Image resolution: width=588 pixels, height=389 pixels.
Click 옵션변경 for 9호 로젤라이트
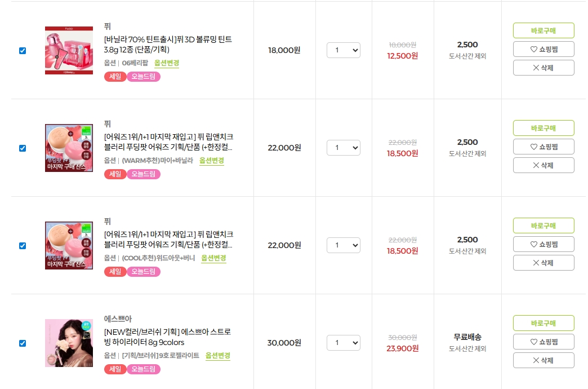click(x=218, y=356)
